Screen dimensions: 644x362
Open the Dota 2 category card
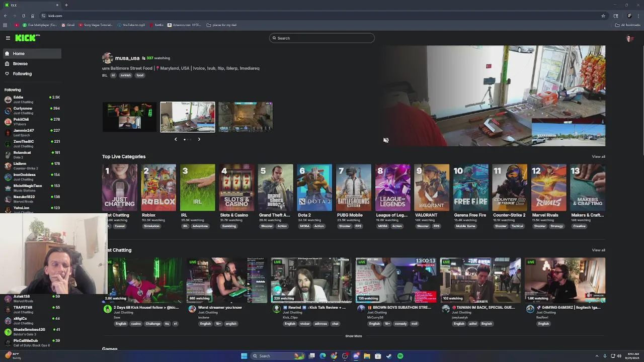pyautogui.click(x=314, y=187)
